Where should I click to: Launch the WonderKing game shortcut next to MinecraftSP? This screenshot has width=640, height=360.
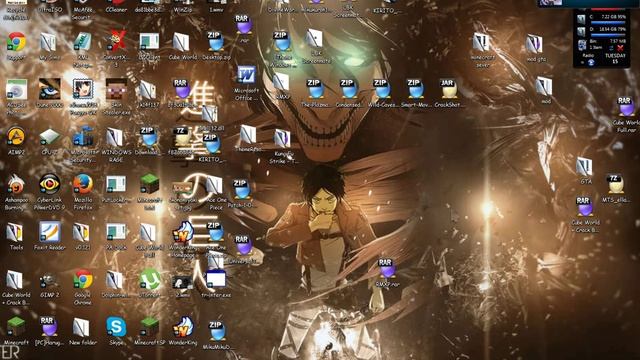point(183,327)
